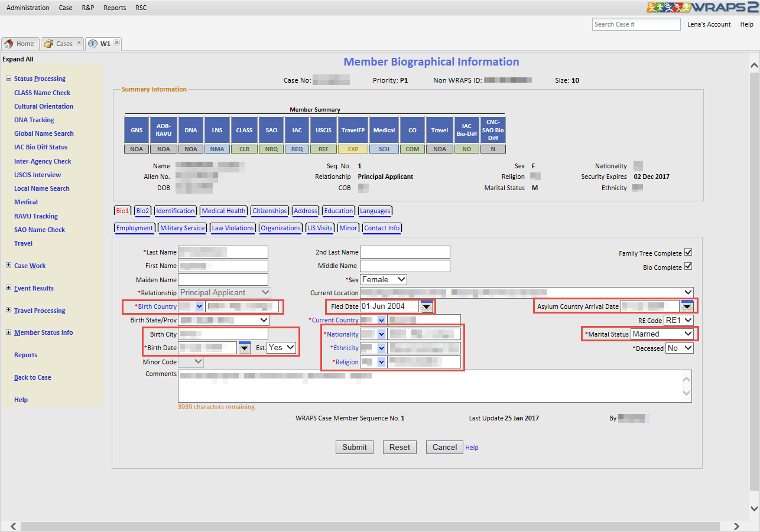The width and height of the screenshot is (760, 532).
Task: Click the Medical member summary tile
Action: pyautogui.click(x=384, y=130)
